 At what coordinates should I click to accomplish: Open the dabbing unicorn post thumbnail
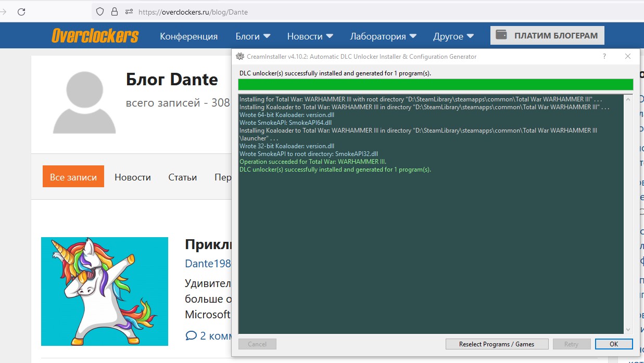105,291
